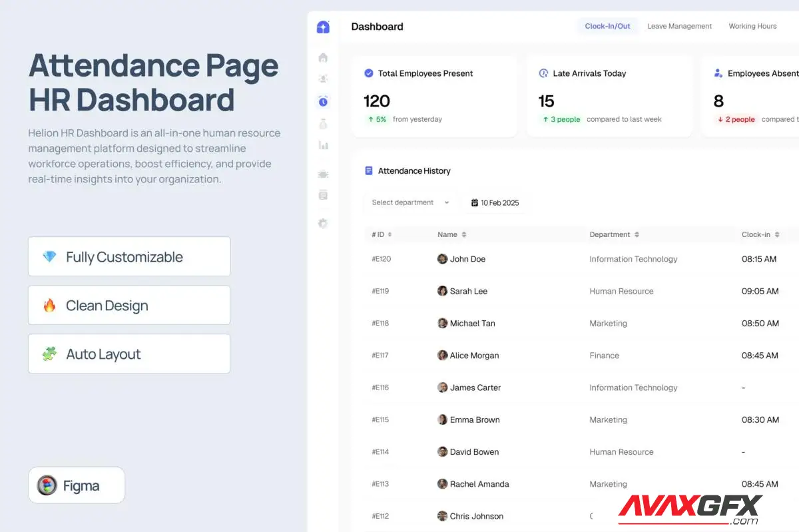799x532 pixels.
Task: Click the checkmark badge on Total Employees Present
Action: pos(369,73)
